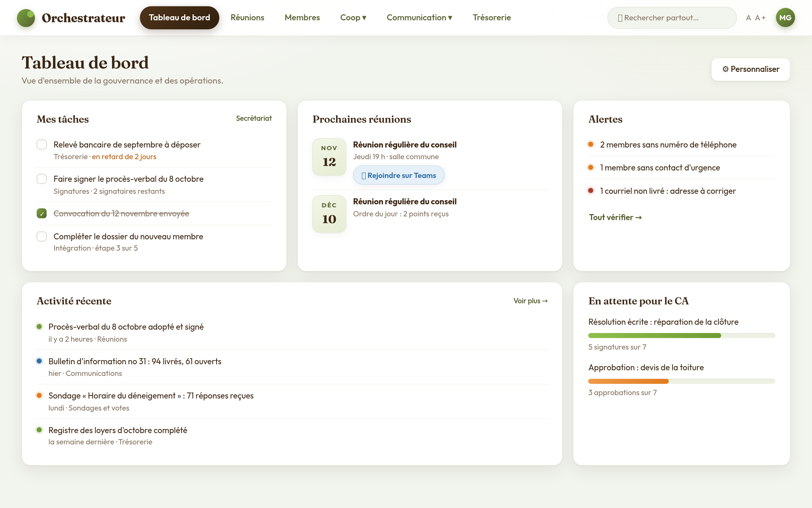
Task: Expand the Coop dropdown menu
Action: (x=353, y=18)
